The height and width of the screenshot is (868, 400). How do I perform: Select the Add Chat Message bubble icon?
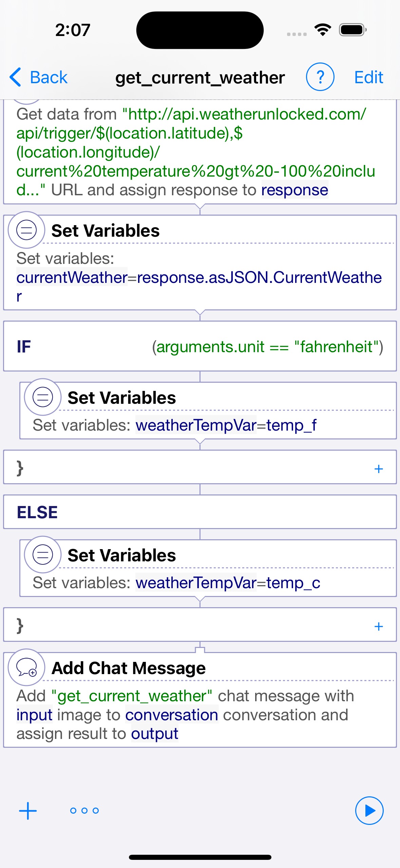(26, 667)
